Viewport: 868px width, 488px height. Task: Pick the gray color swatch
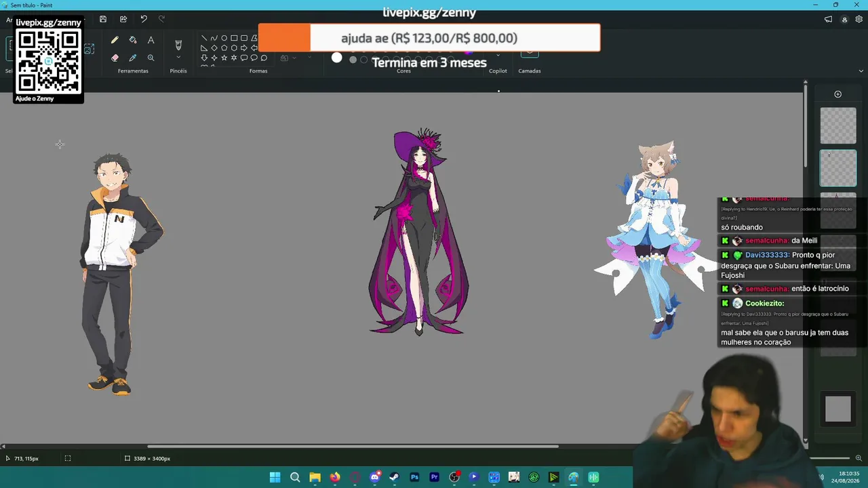click(x=353, y=60)
